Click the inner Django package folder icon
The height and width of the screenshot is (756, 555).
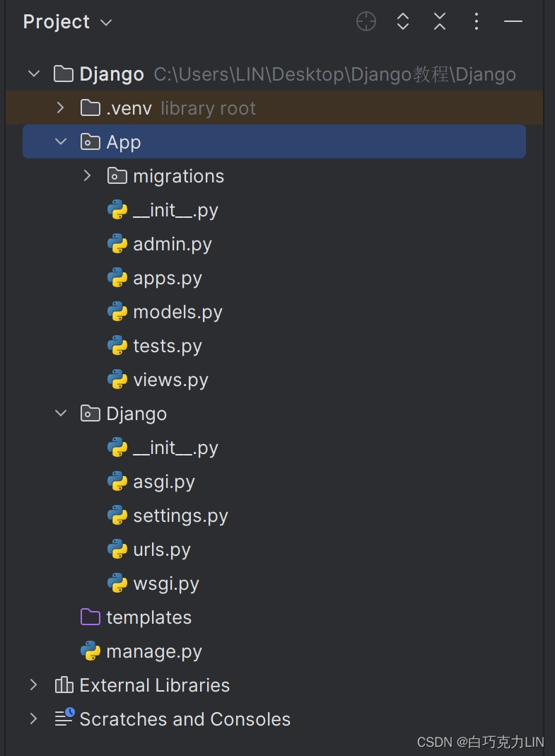90,414
